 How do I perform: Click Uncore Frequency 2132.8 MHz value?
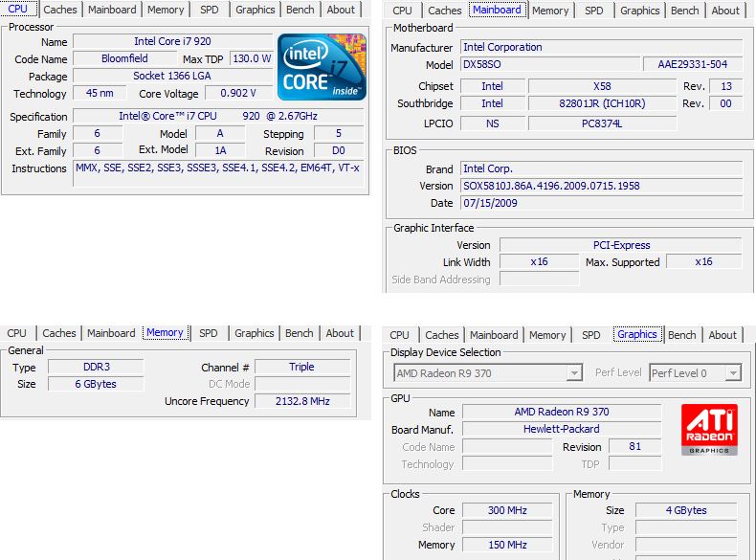coord(302,401)
